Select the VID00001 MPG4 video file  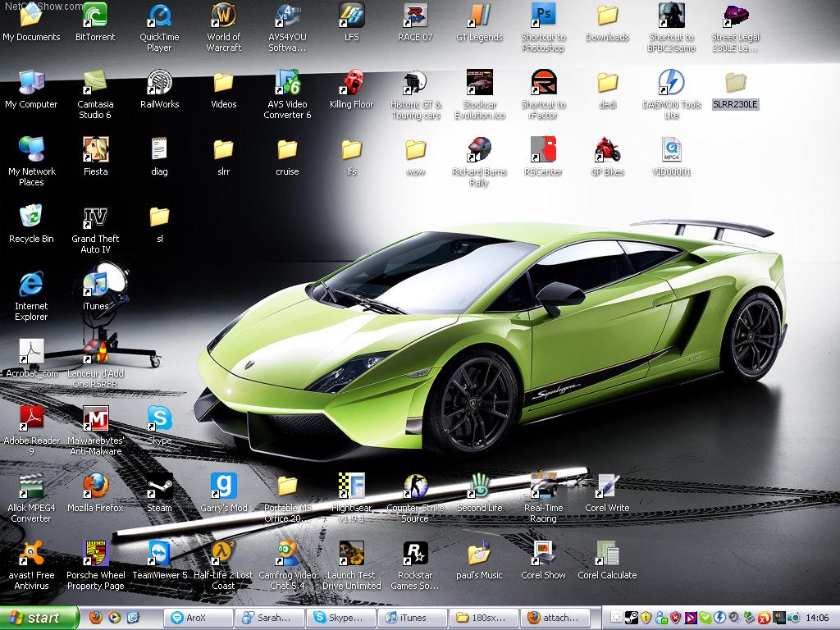[x=671, y=149]
